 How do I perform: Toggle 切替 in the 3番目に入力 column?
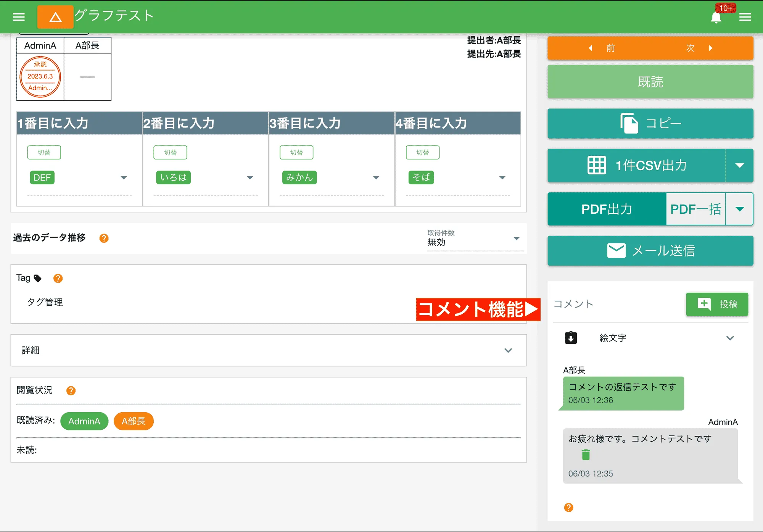pos(297,152)
